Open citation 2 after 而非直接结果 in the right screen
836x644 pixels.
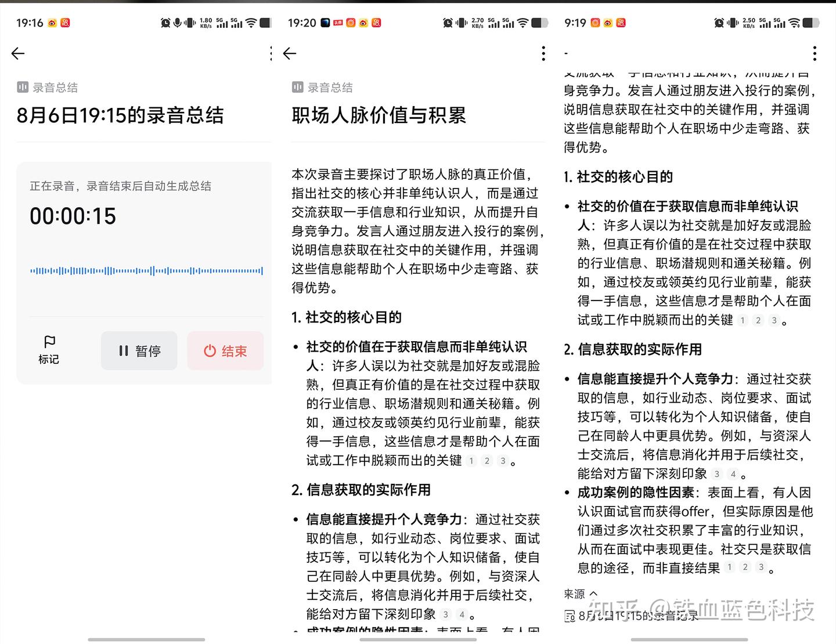click(x=745, y=567)
